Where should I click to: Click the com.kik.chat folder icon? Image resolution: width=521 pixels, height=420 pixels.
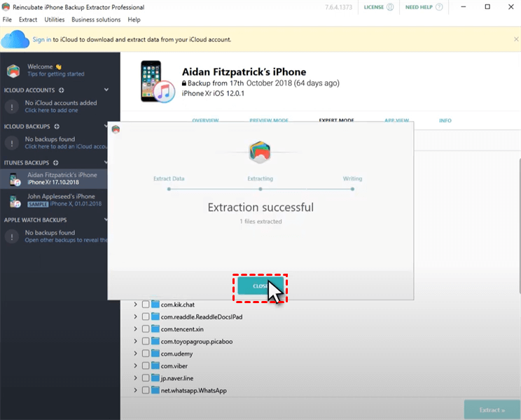point(155,304)
